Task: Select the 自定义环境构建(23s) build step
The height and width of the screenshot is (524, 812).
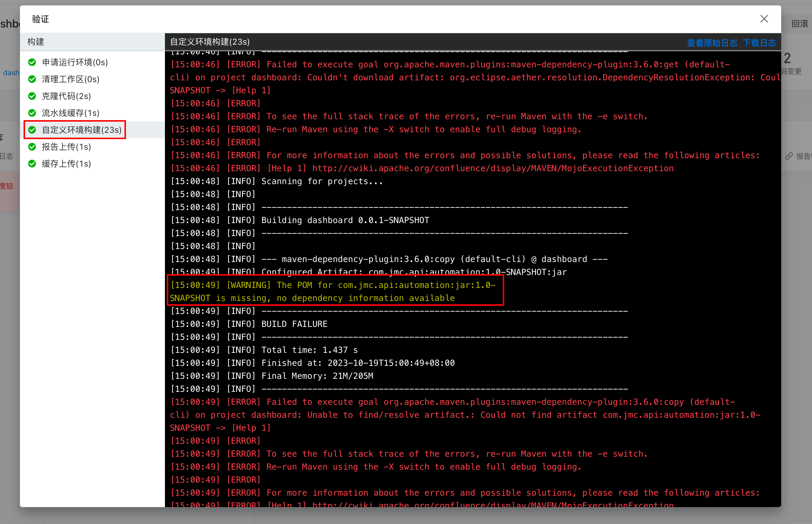Action: [82, 129]
